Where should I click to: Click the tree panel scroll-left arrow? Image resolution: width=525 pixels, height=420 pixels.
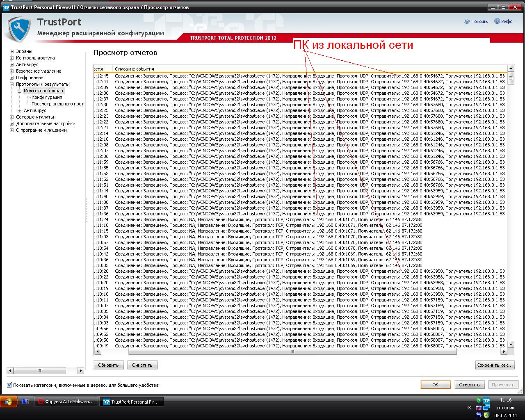pyautogui.click(x=10, y=371)
